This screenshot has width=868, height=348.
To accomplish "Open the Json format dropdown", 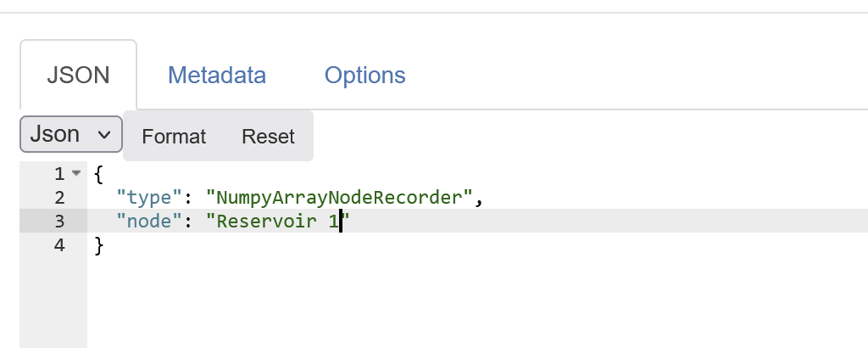I will click(70, 134).
